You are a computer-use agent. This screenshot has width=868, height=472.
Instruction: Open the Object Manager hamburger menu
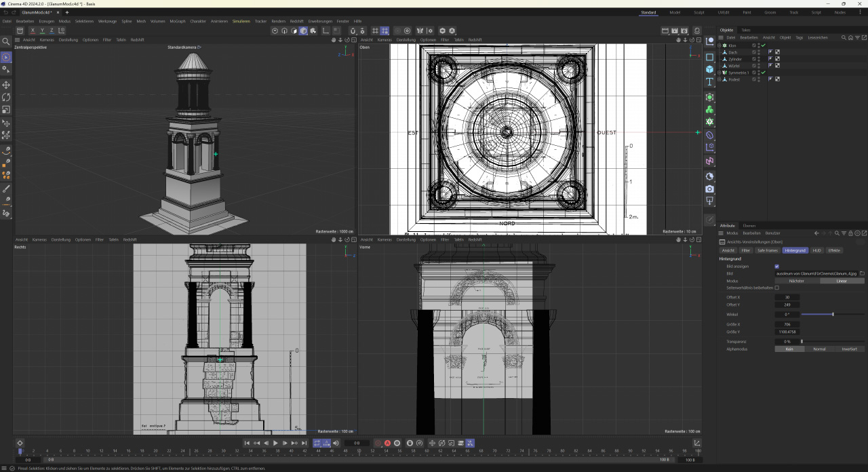721,38
